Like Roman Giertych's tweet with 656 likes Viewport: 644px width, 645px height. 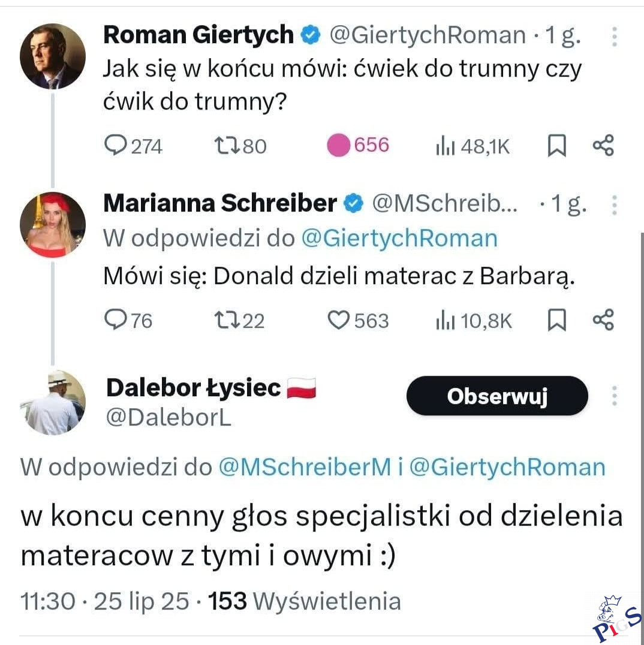click(x=338, y=146)
